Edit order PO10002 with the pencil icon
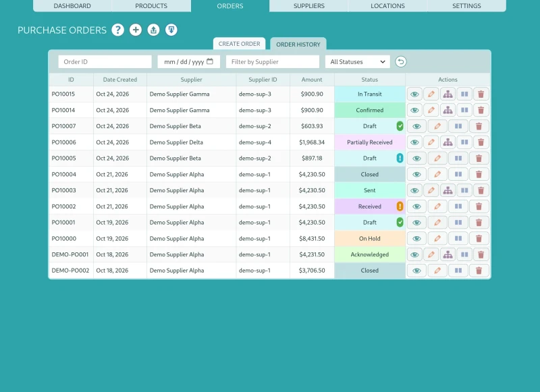Viewport: 540px width, 392px height. (437, 206)
